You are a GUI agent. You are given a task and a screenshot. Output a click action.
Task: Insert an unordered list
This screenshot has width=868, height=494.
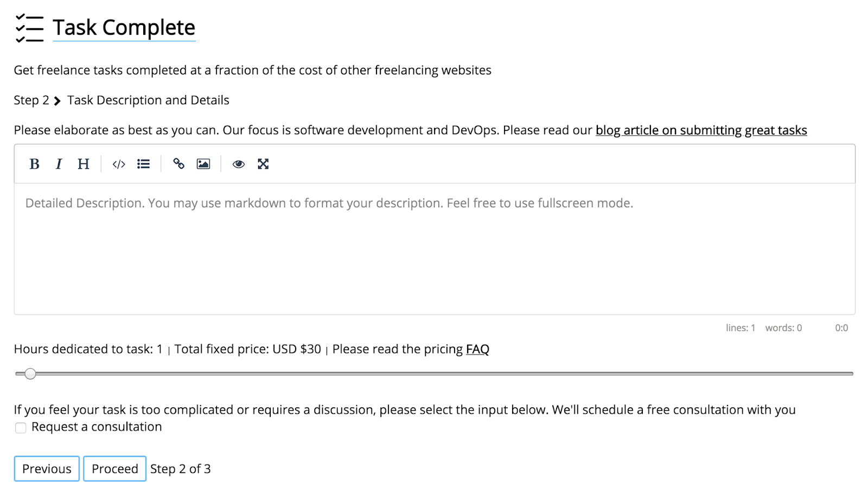143,164
